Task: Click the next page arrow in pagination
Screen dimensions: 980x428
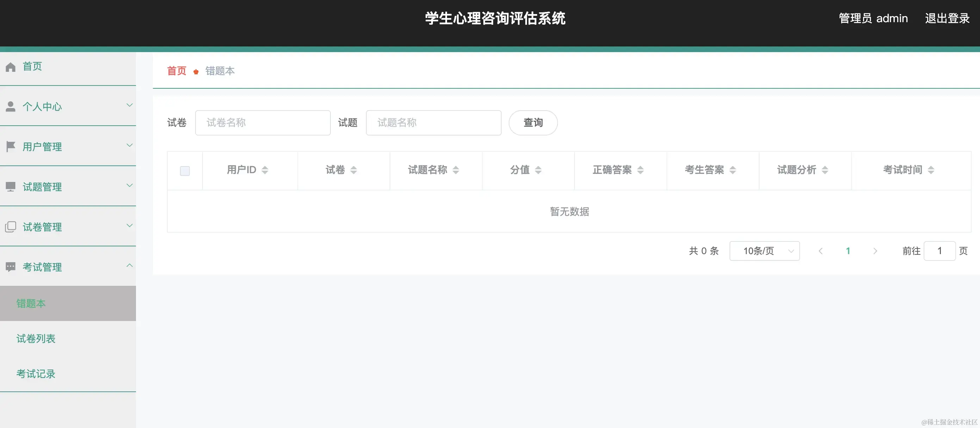Action: tap(875, 251)
